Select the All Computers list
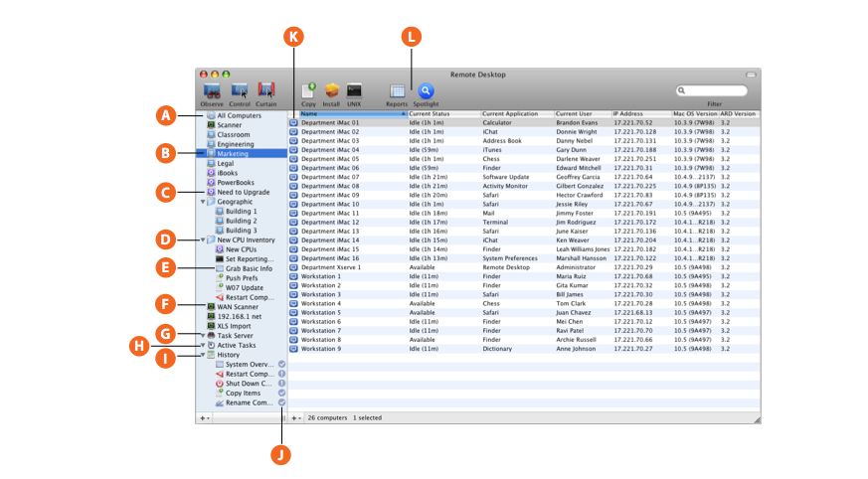 pyautogui.click(x=239, y=115)
